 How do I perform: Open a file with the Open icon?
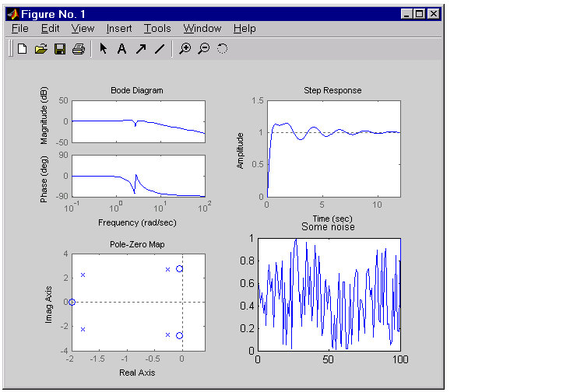(40, 49)
